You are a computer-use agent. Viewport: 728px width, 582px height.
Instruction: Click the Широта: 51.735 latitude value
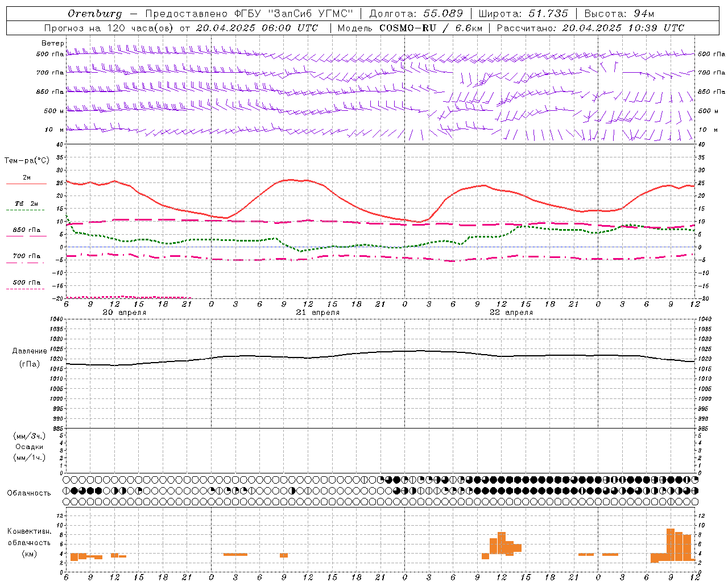523,14
